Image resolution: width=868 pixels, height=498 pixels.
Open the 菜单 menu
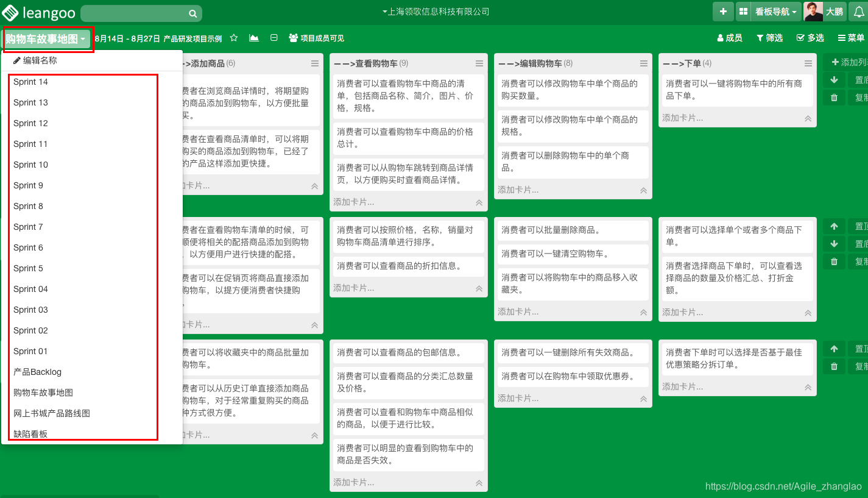851,38
